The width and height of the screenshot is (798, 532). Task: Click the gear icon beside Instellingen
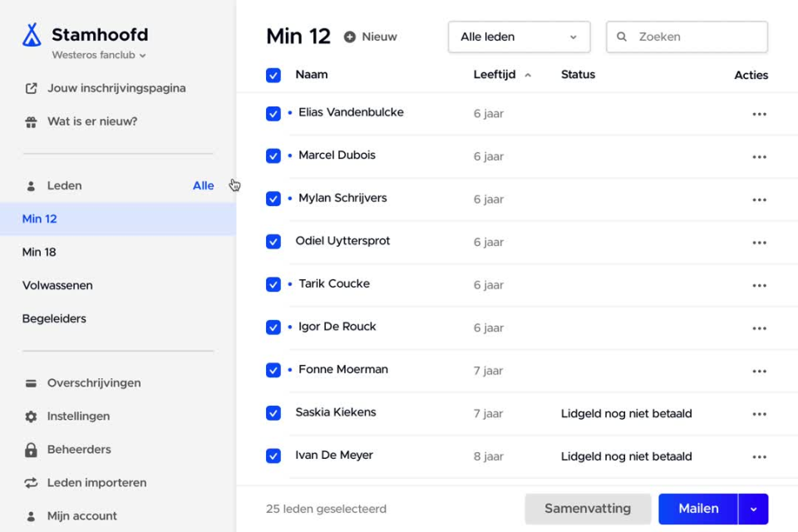tap(31, 416)
